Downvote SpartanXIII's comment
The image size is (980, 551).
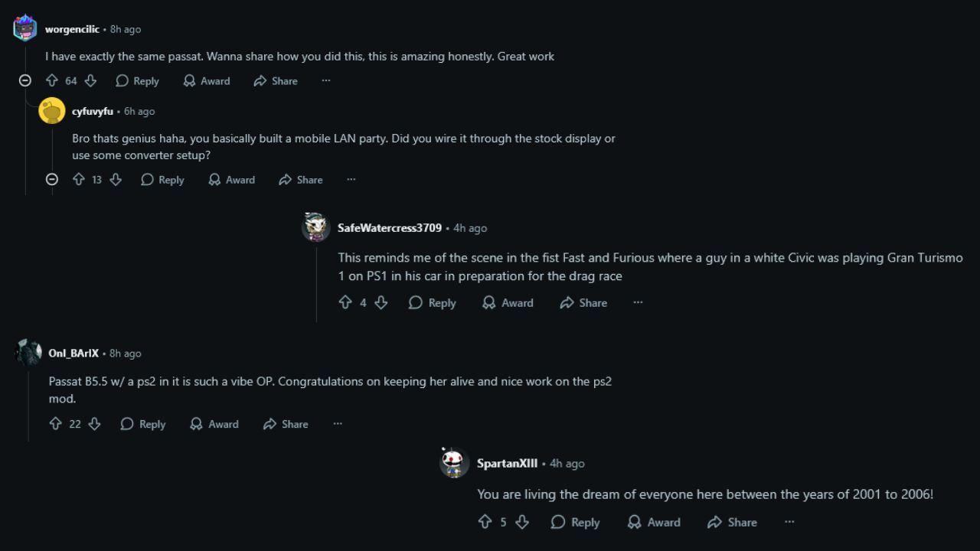pos(522,522)
